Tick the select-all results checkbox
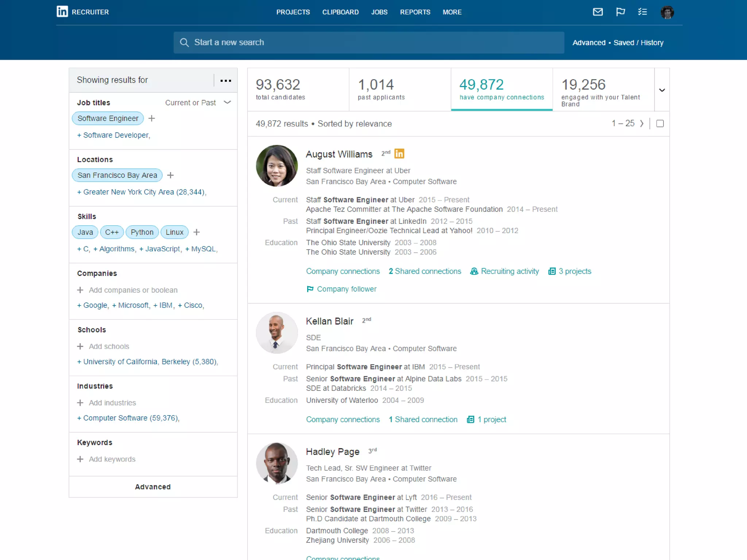 tap(660, 124)
